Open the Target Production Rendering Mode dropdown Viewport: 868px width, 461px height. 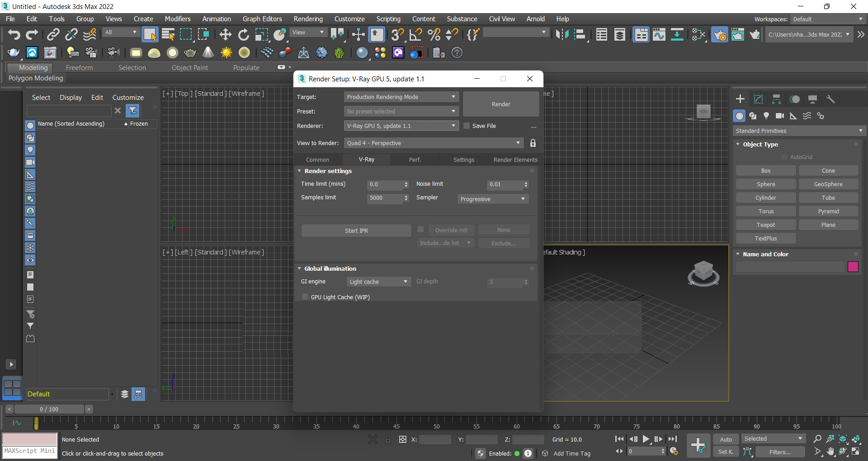tap(401, 97)
